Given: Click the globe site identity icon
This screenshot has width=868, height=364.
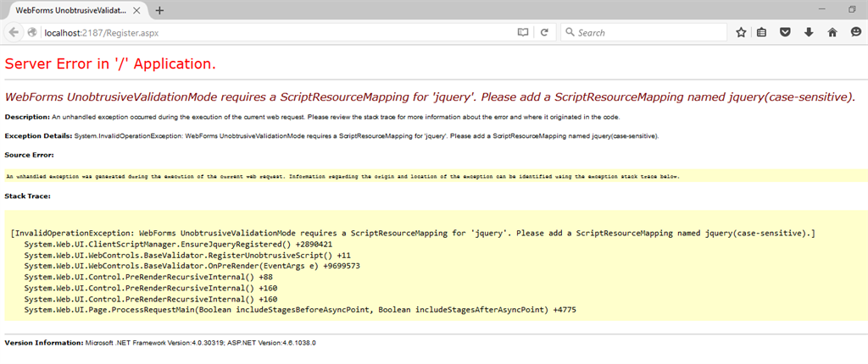Looking at the screenshot, I should click(x=32, y=33).
